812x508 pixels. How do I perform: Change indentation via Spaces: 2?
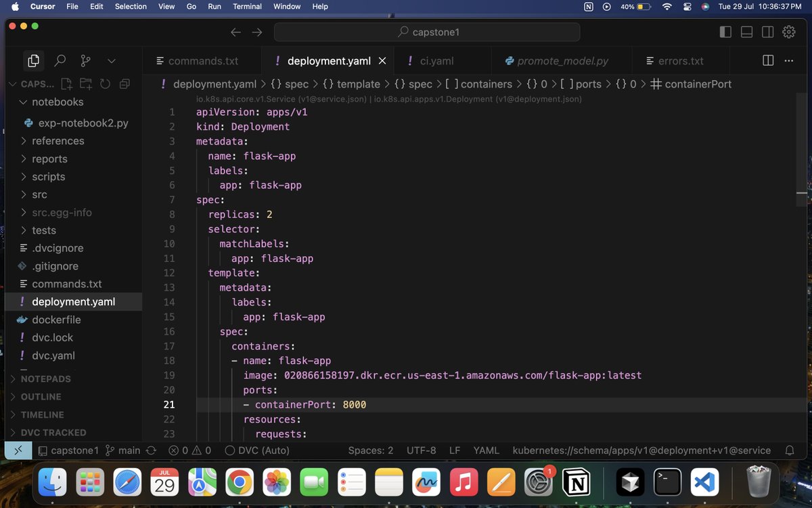371,450
